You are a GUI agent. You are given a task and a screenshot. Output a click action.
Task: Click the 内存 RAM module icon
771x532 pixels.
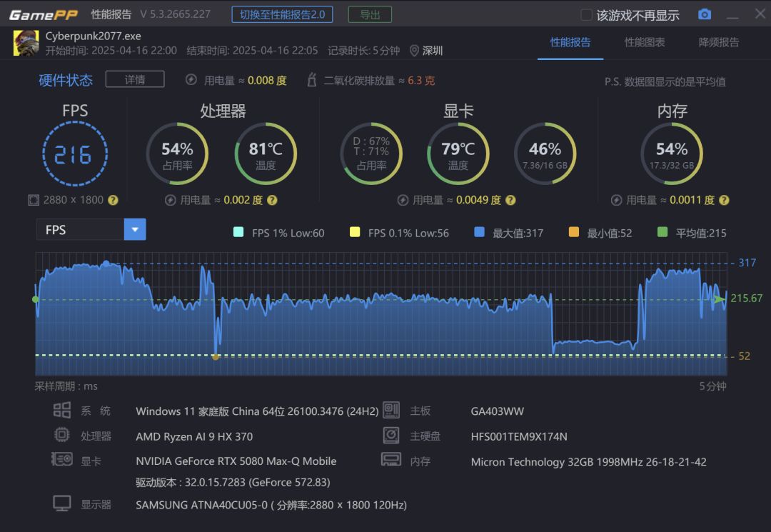tap(391, 459)
